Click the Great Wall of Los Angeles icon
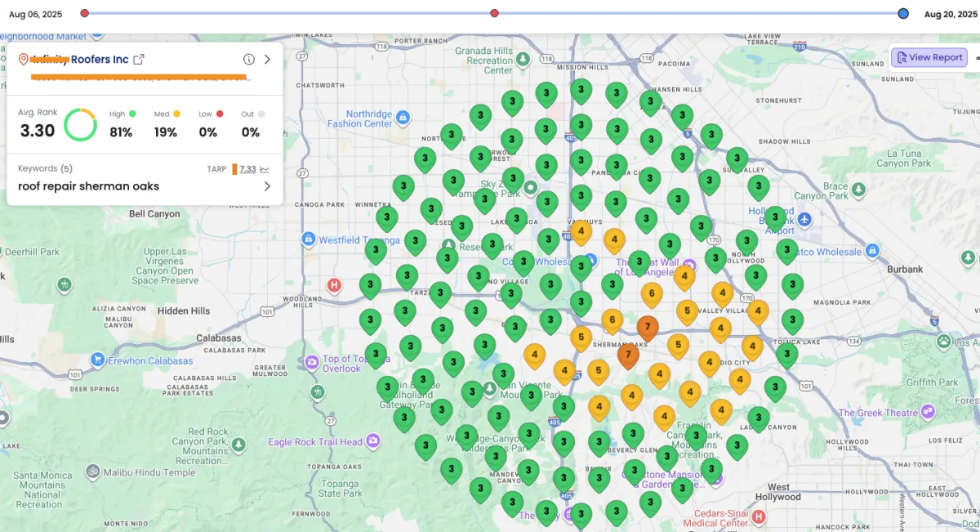The image size is (980, 532). tap(689, 264)
